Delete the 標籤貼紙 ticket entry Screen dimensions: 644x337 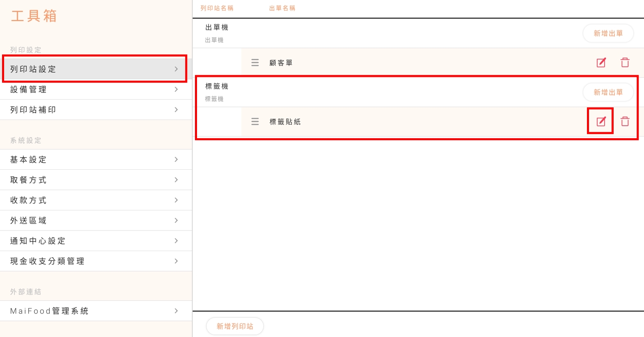tap(625, 121)
